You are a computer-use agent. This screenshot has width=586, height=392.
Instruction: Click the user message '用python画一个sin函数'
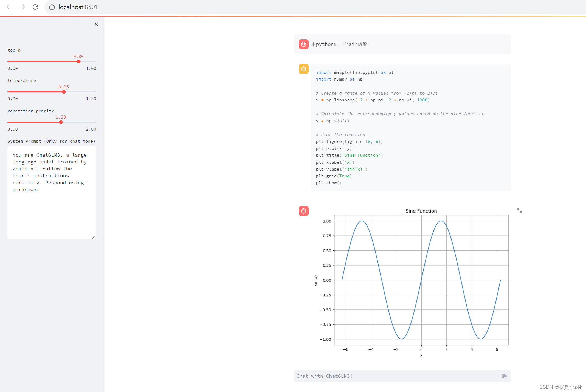(x=339, y=44)
